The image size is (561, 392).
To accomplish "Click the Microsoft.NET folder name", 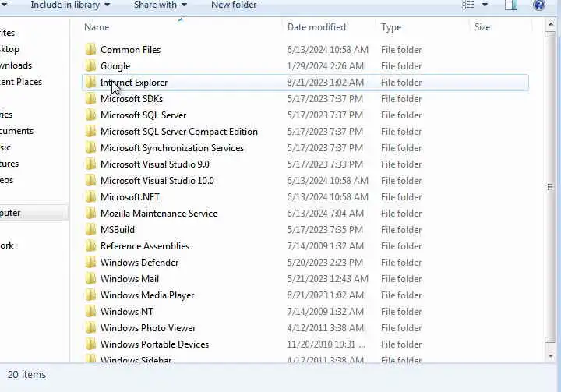I will [x=130, y=197].
